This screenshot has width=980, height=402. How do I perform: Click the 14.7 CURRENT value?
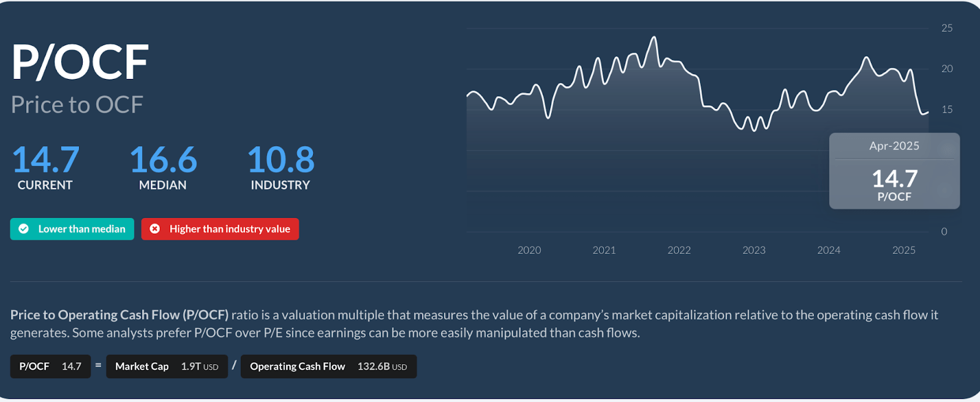point(46,160)
